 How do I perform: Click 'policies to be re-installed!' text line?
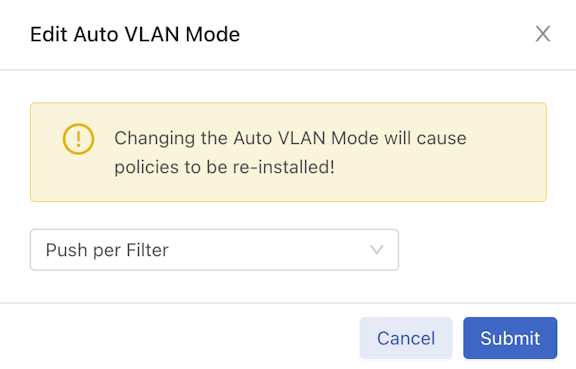click(x=224, y=167)
